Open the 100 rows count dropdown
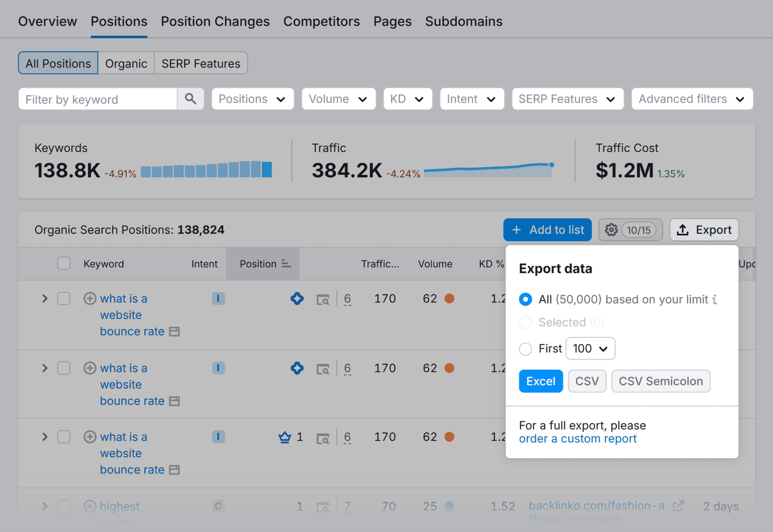This screenshot has height=532, width=773. click(x=590, y=348)
